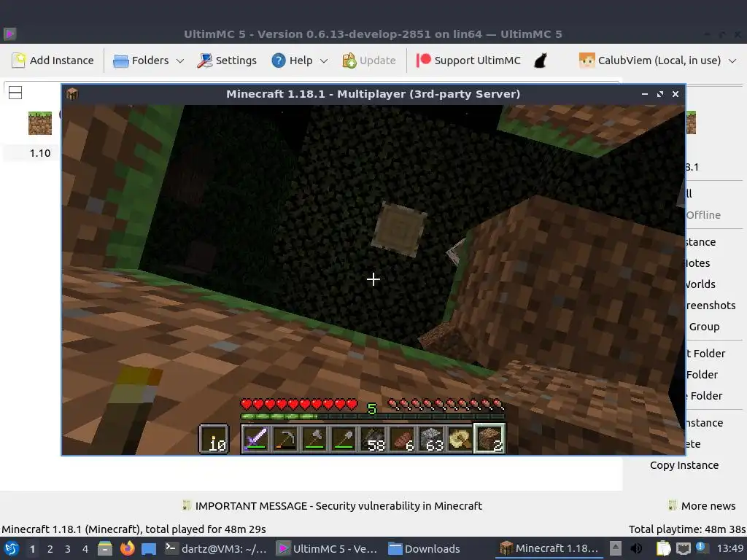Image resolution: width=747 pixels, height=560 pixels.
Task: Select the 1.10 instance grass block icon
Action: pyautogui.click(x=40, y=123)
